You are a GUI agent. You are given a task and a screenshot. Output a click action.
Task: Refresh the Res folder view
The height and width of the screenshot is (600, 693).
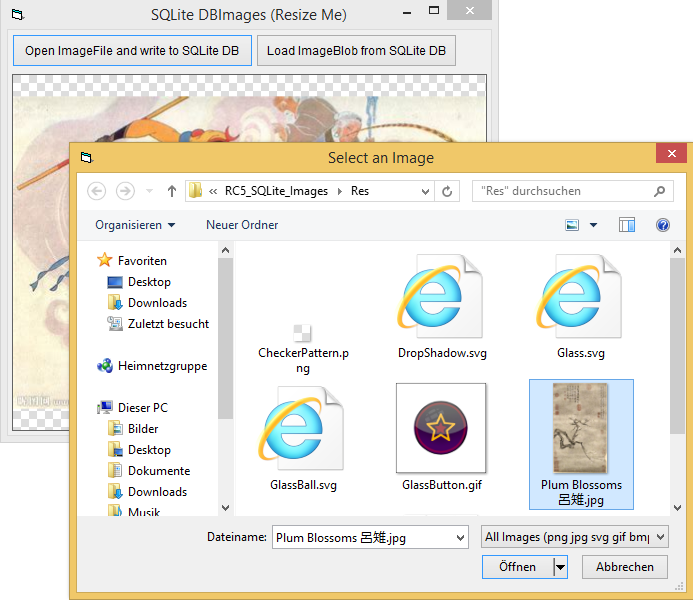447,191
